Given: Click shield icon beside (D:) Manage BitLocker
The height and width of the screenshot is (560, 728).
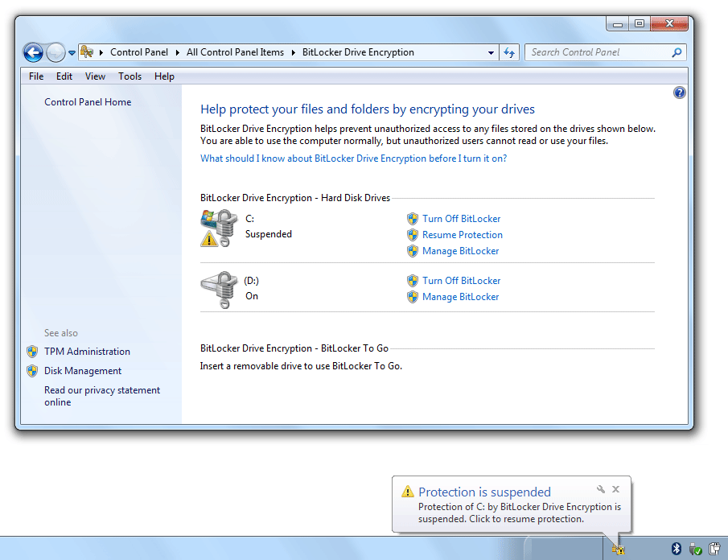Looking at the screenshot, I should tap(413, 297).
